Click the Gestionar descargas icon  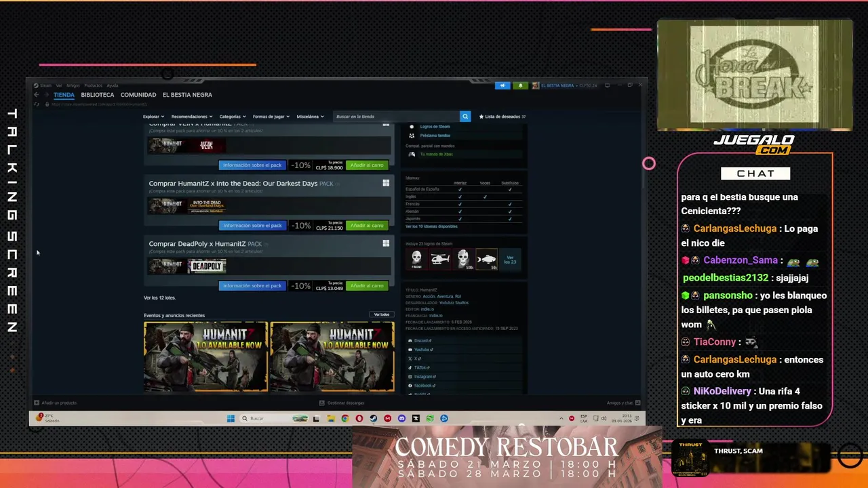[x=322, y=403]
